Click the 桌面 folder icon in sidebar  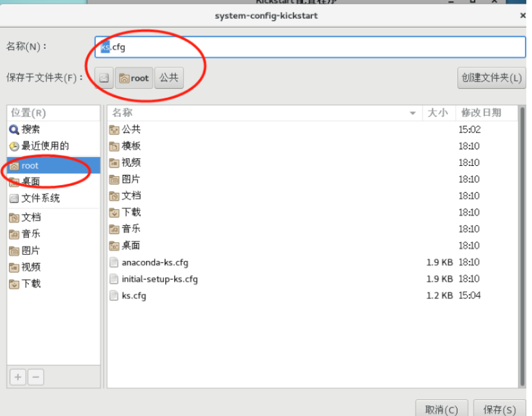click(14, 183)
